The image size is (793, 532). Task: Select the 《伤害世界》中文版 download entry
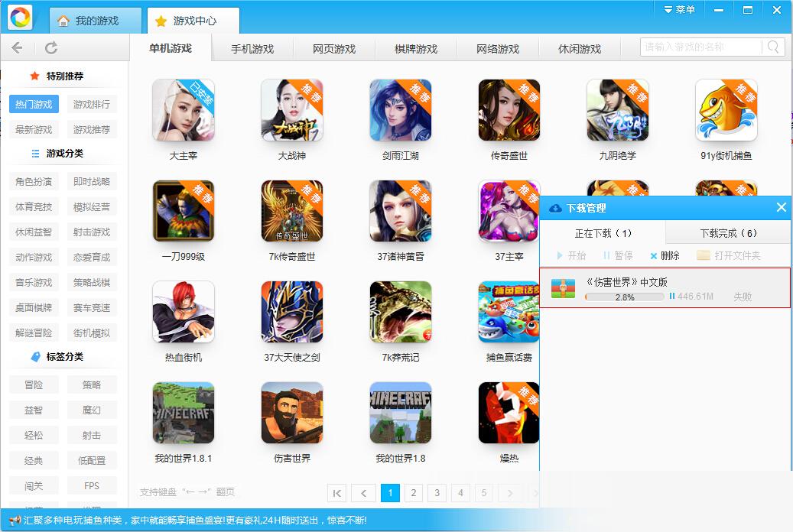tap(665, 287)
